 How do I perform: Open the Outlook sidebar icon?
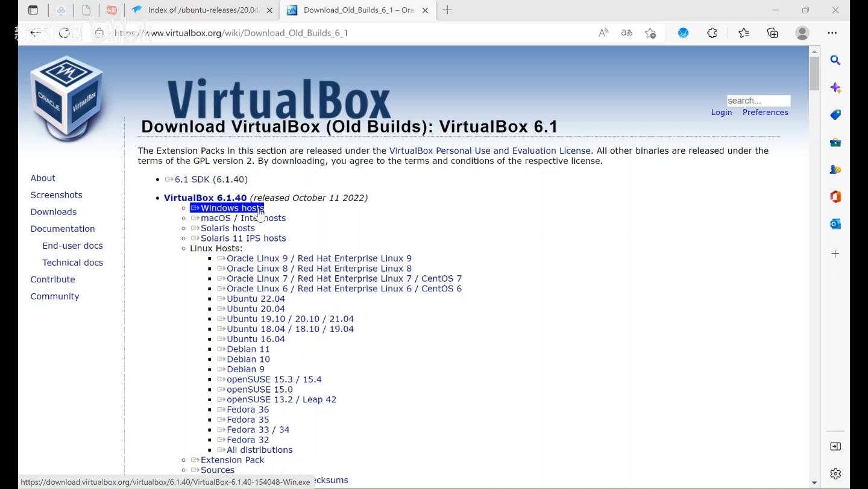(x=835, y=224)
